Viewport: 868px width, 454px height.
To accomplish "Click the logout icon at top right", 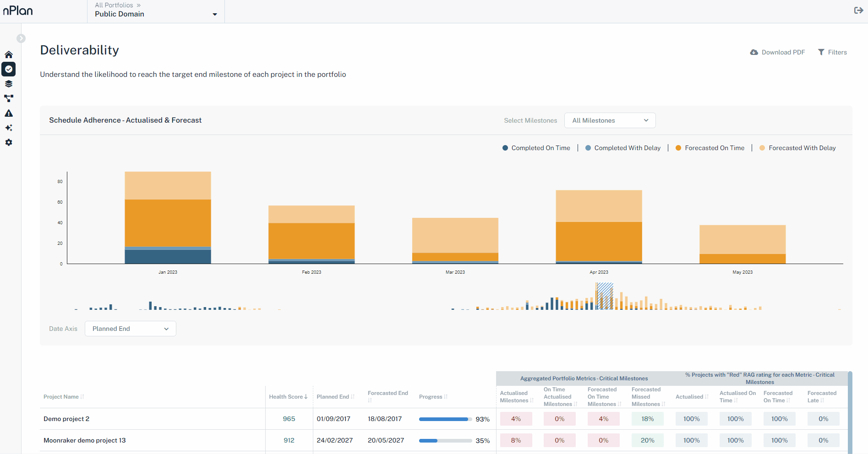I will (858, 11).
